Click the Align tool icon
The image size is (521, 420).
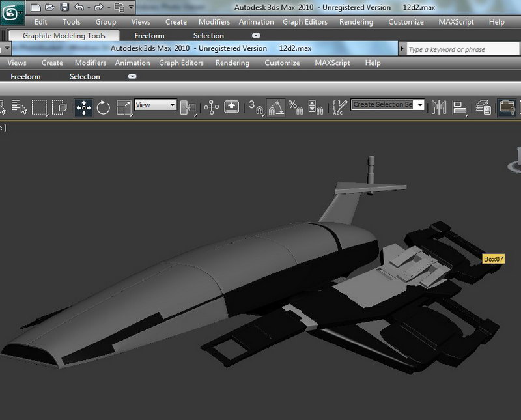coord(460,107)
